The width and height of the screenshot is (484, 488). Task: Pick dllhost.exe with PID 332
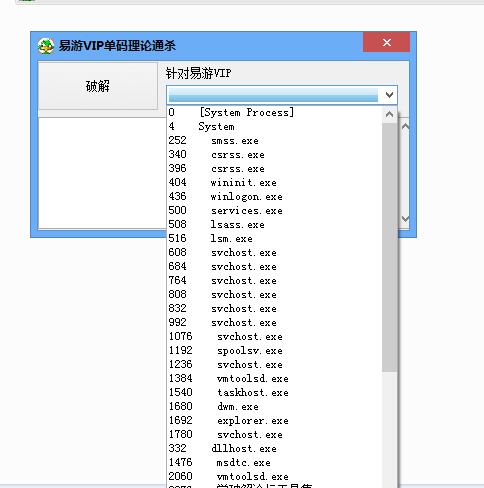pos(274,448)
